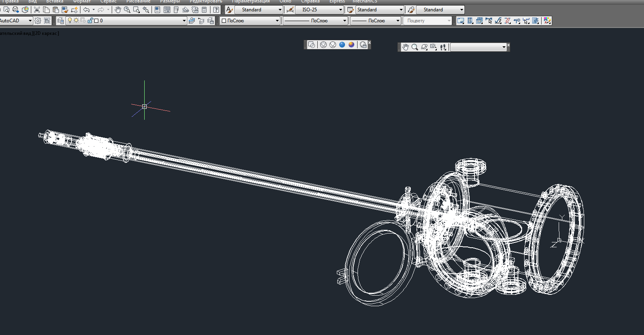Click the Workspace Settings gear icon

coord(38,21)
